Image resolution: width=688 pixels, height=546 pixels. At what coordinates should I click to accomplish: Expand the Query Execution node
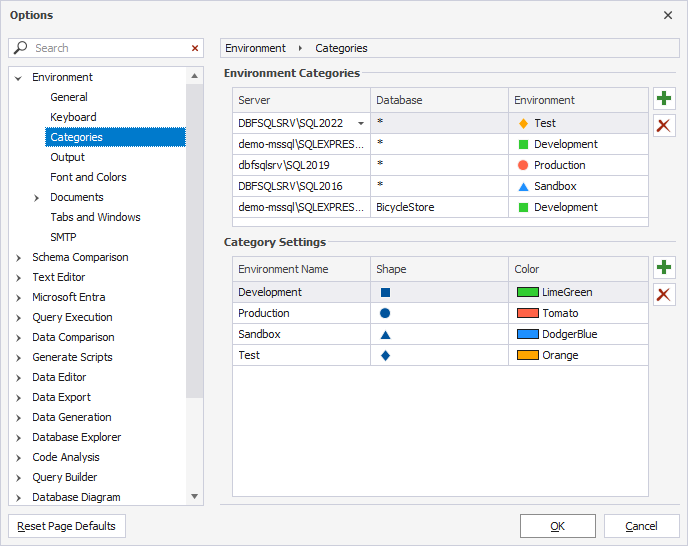(18, 318)
